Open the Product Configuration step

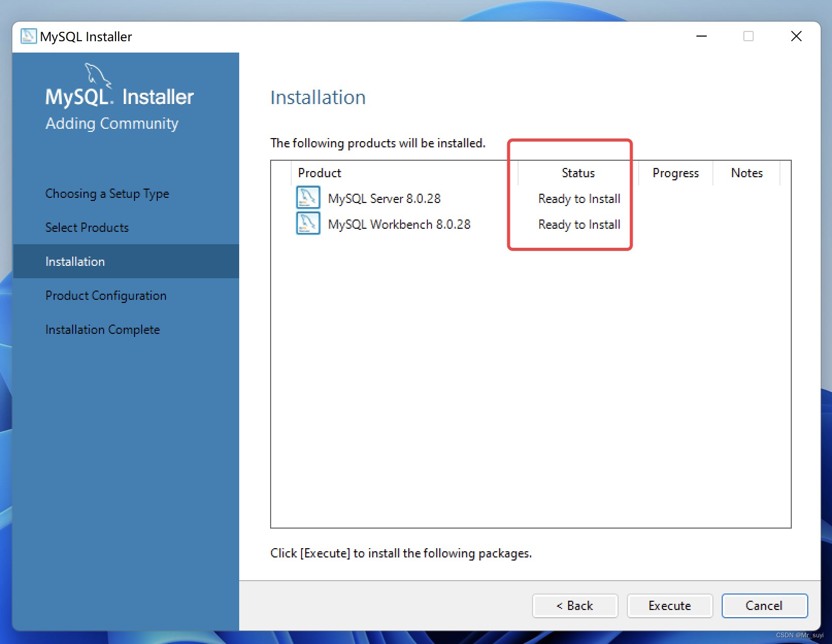[106, 296]
